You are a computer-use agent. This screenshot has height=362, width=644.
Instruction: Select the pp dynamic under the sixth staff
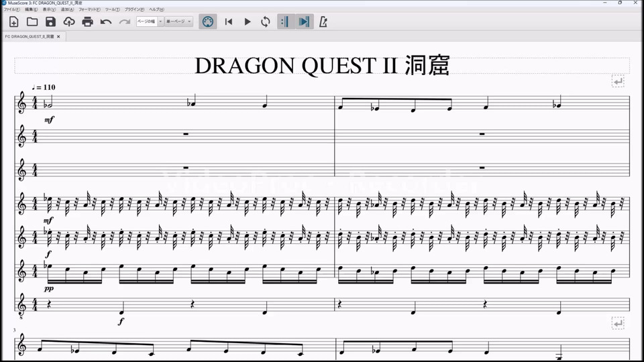coord(49,288)
